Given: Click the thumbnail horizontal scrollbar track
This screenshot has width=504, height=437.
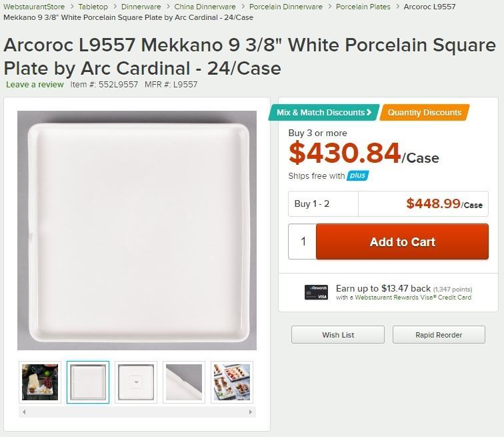Looking at the screenshot, I should pyautogui.click(x=137, y=412).
